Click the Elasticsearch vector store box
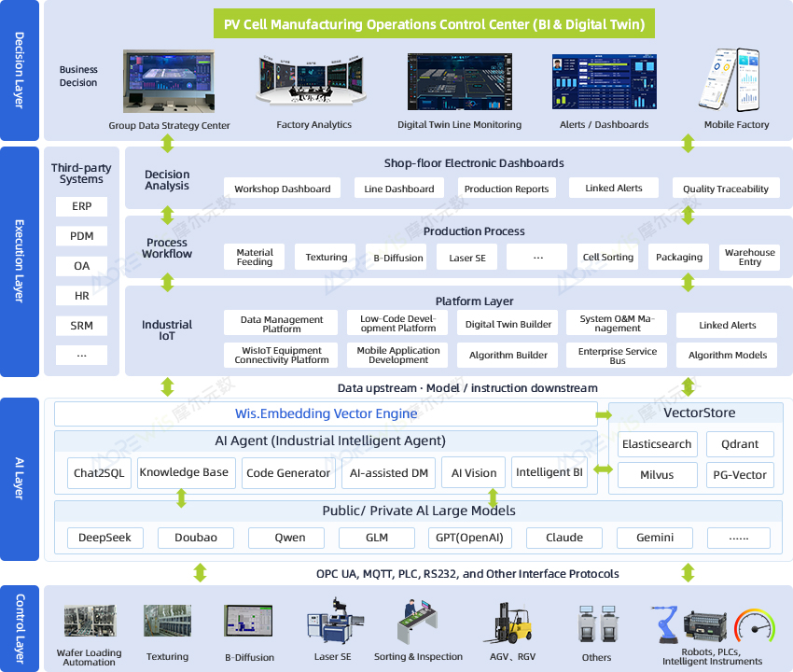 (658, 444)
